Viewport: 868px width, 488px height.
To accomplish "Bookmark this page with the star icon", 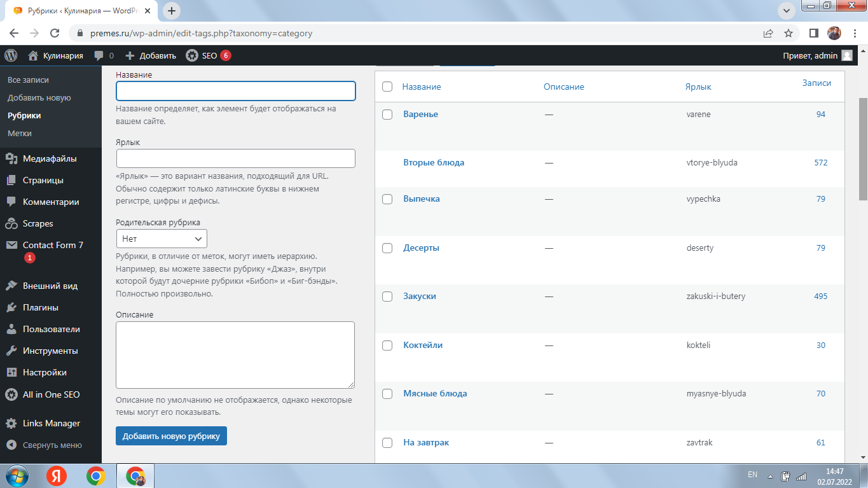I will pyautogui.click(x=789, y=33).
